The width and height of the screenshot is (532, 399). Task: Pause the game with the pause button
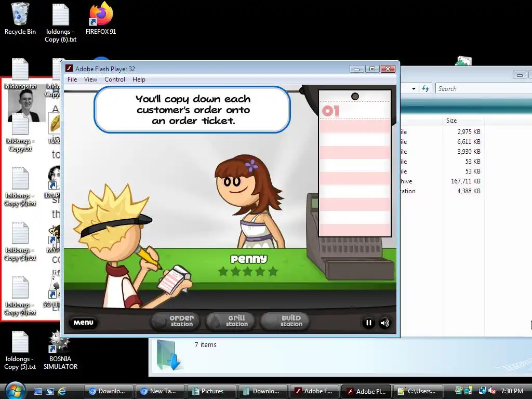pyautogui.click(x=368, y=323)
